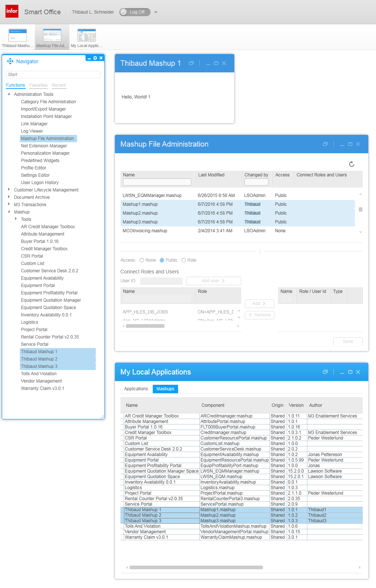Pop out the Mashup File Administration window
376x588 pixels.
325,144
